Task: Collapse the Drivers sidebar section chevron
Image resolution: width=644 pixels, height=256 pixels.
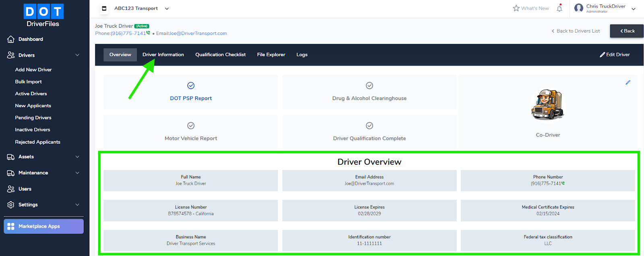Action: [77, 55]
